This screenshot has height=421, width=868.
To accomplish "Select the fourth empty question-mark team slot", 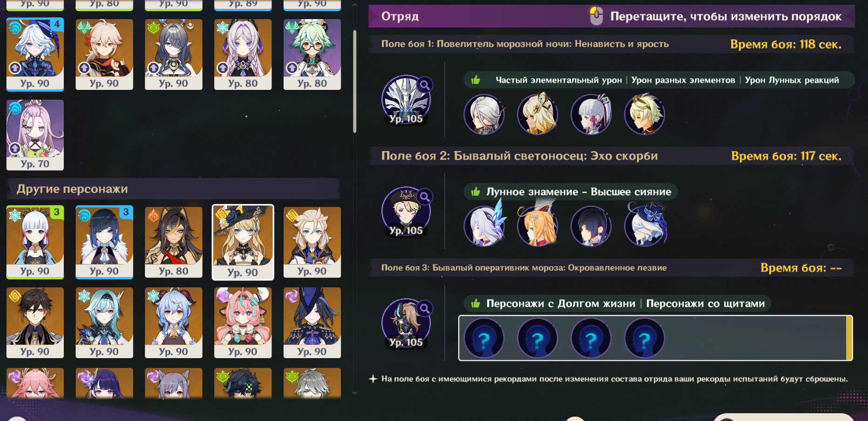I will (x=644, y=338).
